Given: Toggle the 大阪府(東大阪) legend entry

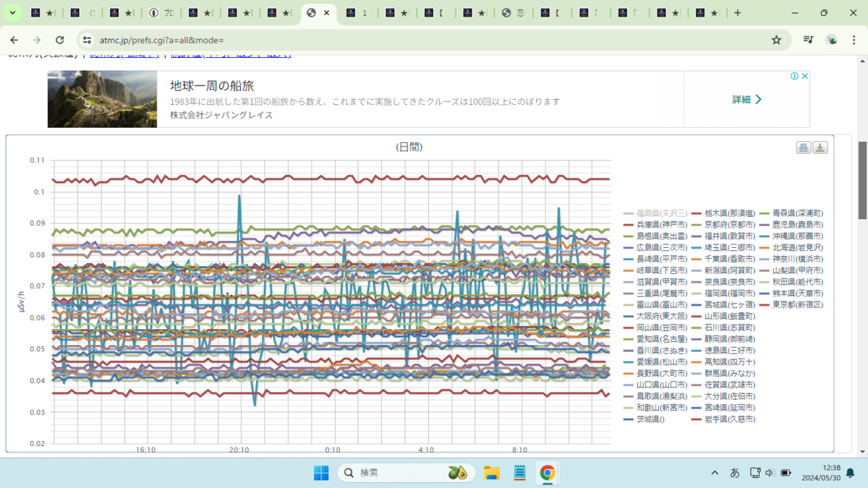Looking at the screenshot, I should (x=655, y=317).
